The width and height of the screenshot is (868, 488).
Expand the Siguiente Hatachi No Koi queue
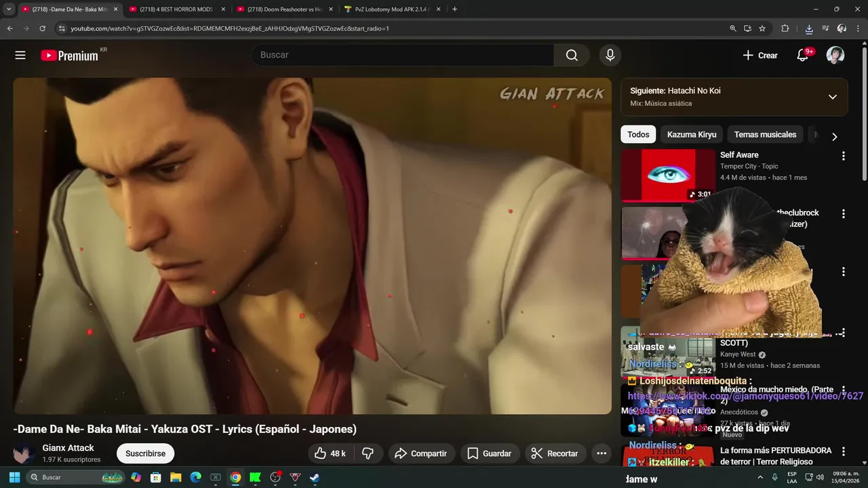coord(833,97)
